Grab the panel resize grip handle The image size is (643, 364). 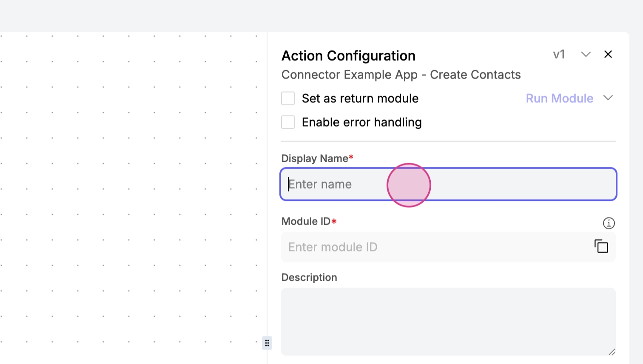tap(267, 343)
